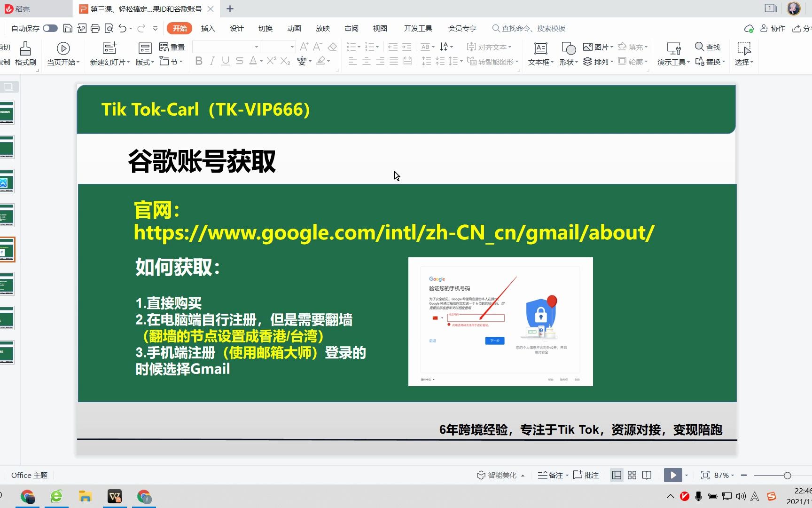This screenshot has height=508, width=812.
Task: Open the 排列 arrange dropdown
Action: click(598, 62)
